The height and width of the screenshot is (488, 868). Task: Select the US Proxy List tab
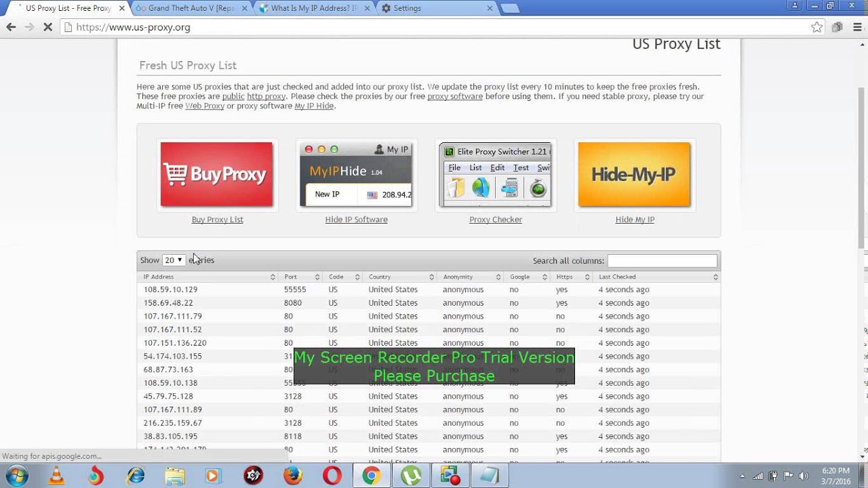[68, 8]
